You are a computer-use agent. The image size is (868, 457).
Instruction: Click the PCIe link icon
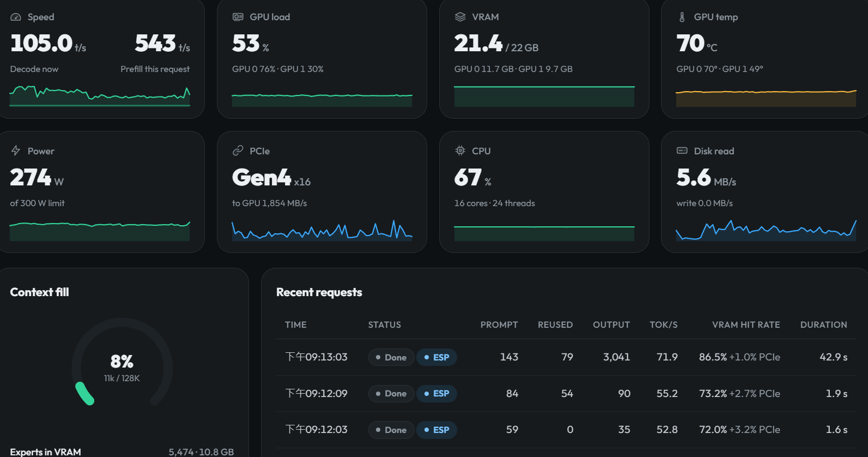click(x=238, y=151)
